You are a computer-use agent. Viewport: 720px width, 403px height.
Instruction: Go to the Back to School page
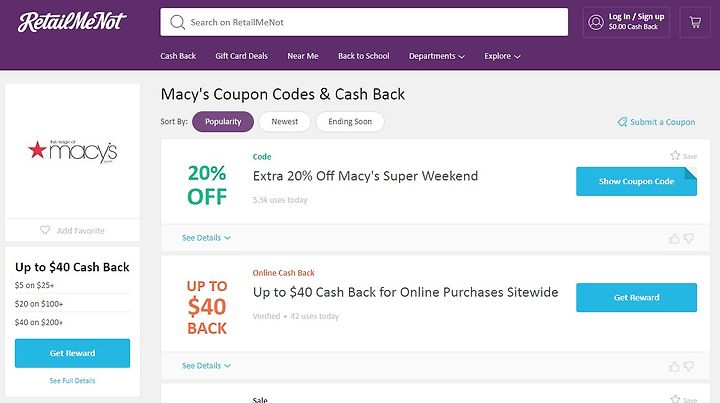point(364,56)
